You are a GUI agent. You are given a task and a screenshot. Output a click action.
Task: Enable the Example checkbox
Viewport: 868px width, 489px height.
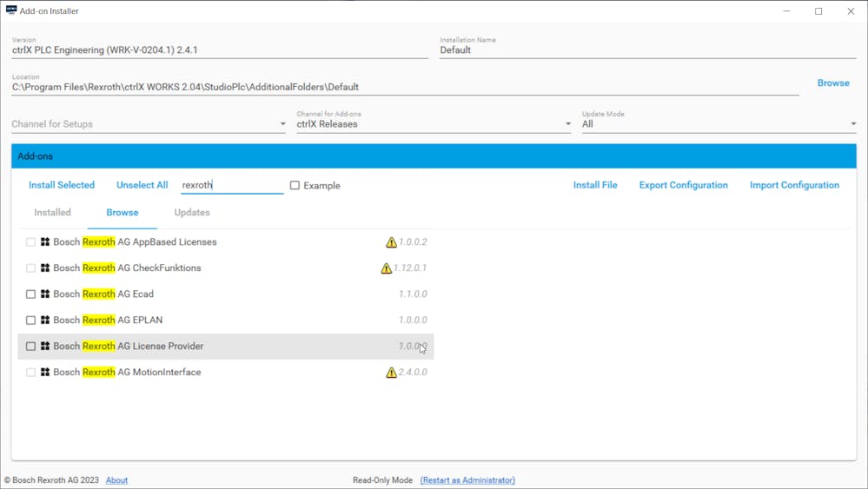295,186
